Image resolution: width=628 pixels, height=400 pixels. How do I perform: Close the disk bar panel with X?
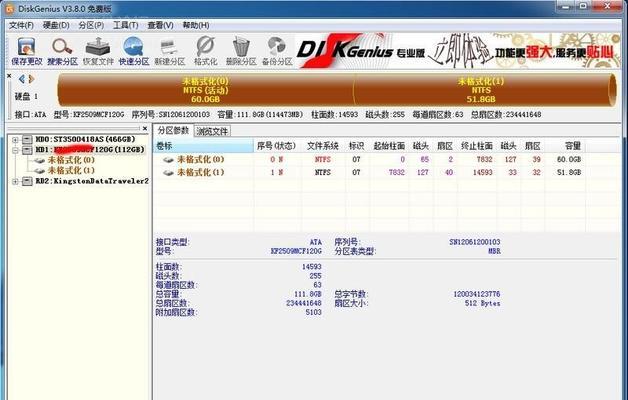point(9,76)
